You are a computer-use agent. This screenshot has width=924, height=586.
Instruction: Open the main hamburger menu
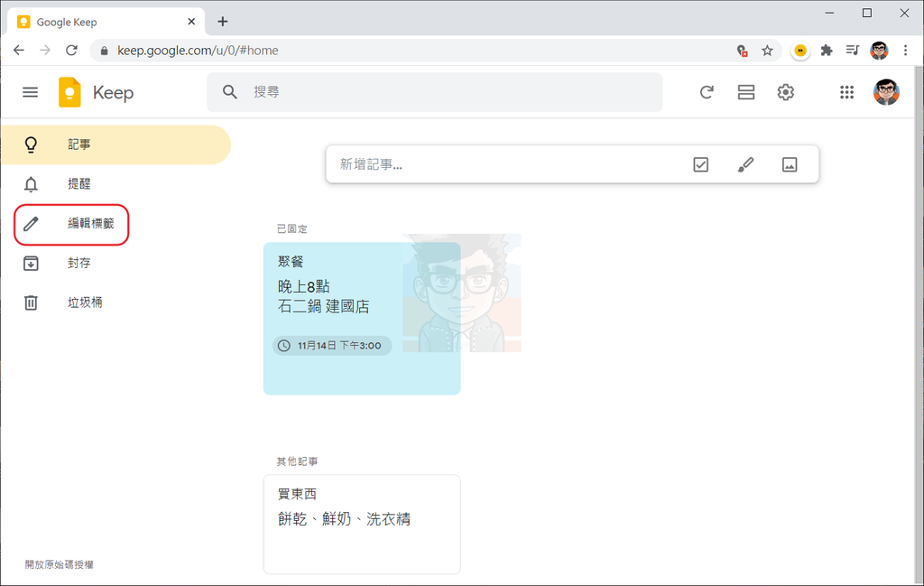(x=30, y=92)
